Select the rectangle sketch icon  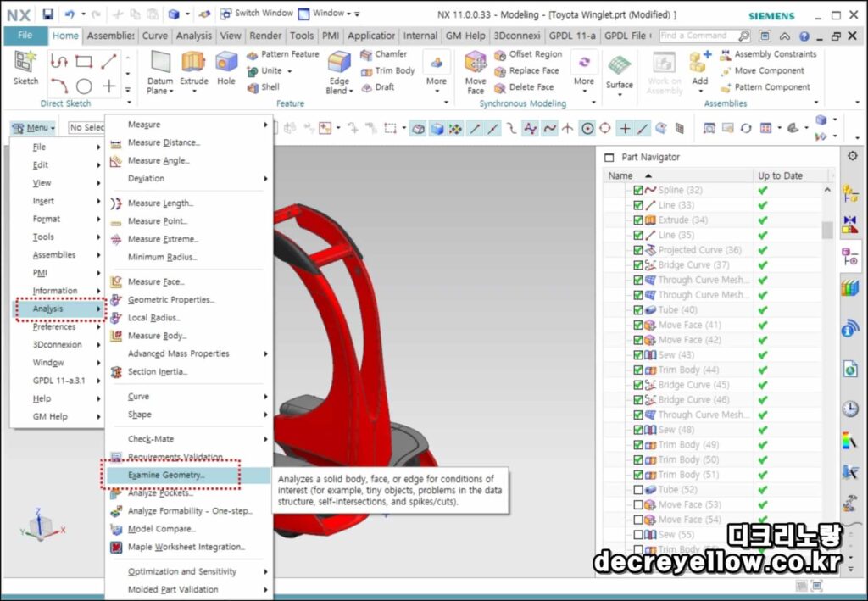(84, 61)
